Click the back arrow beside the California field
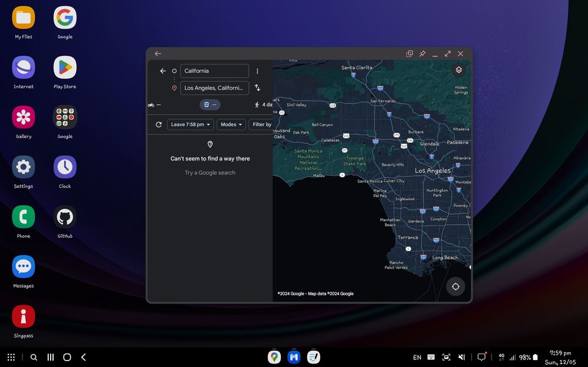 tap(163, 71)
